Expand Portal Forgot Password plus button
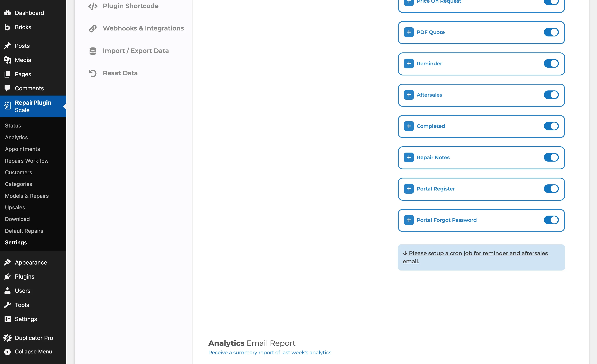This screenshot has height=364, width=597. pos(409,220)
